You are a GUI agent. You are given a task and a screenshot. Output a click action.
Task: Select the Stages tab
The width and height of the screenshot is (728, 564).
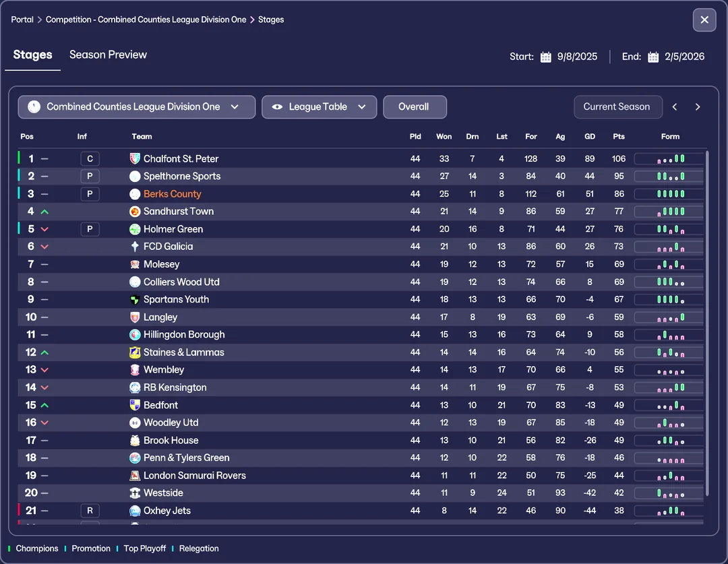32,55
